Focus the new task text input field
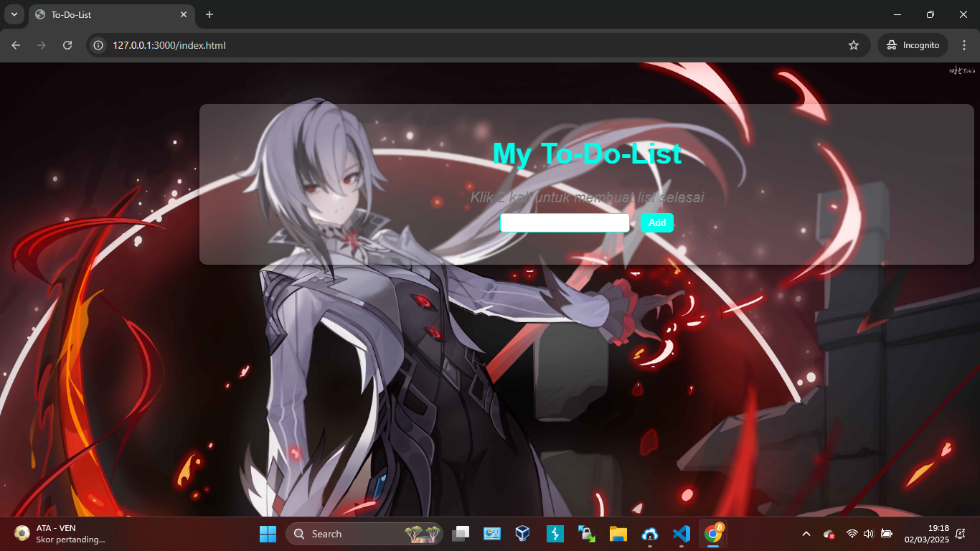The height and width of the screenshot is (551, 980). [x=565, y=223]
